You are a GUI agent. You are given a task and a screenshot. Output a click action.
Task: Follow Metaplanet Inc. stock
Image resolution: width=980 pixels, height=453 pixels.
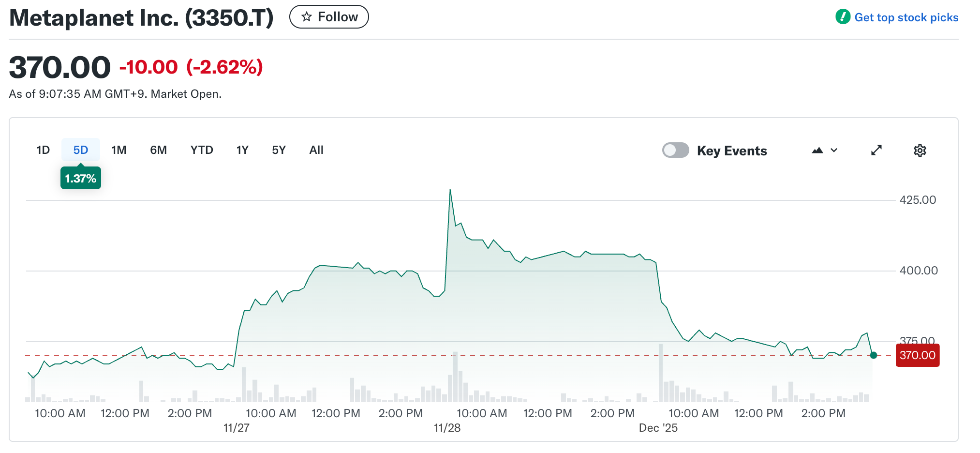click(x=329, y=17)
